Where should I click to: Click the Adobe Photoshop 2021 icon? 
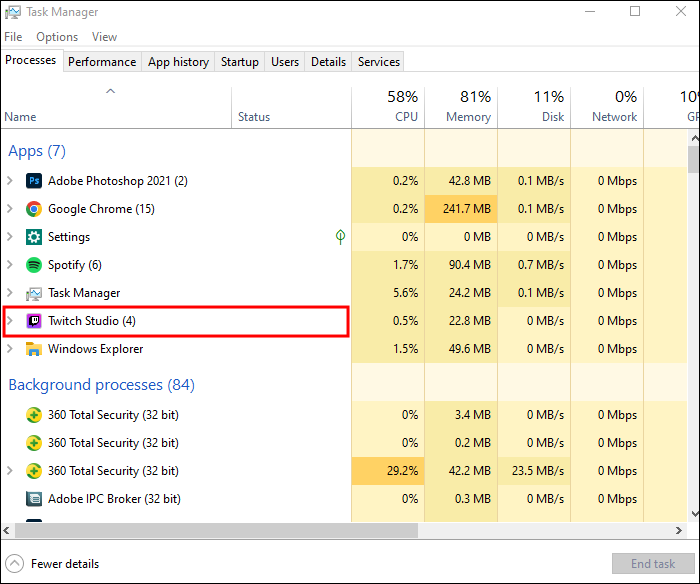point(33,181)
